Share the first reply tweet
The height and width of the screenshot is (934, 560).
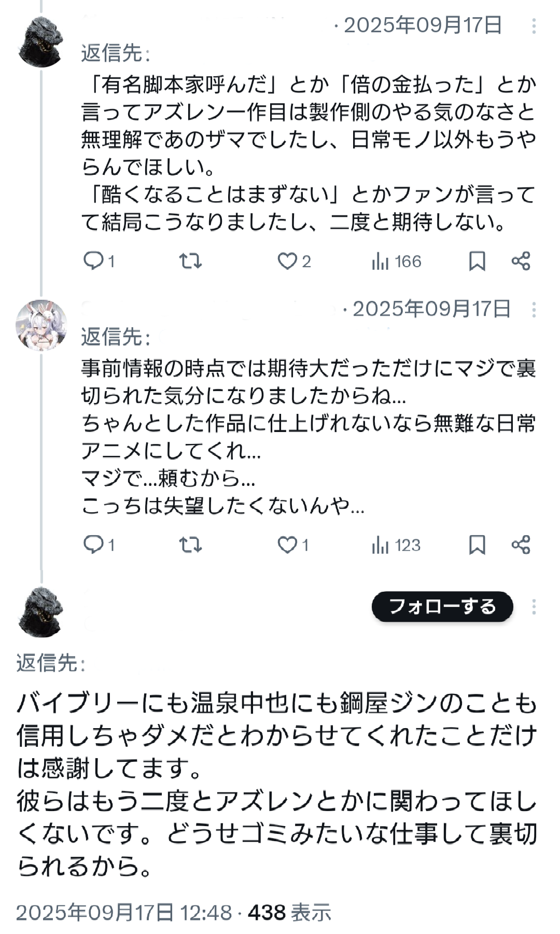click(x=521, y=261)
